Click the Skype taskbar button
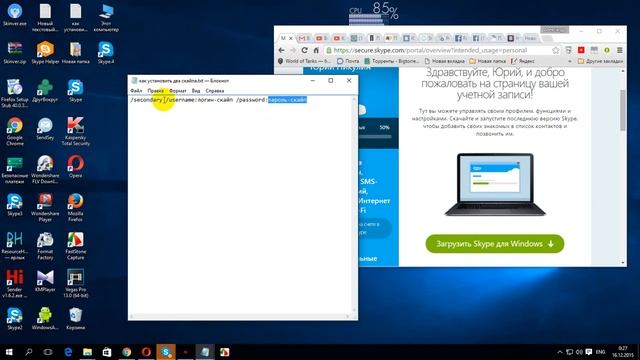This screenshot has height=360, width=640. (166, 352)
